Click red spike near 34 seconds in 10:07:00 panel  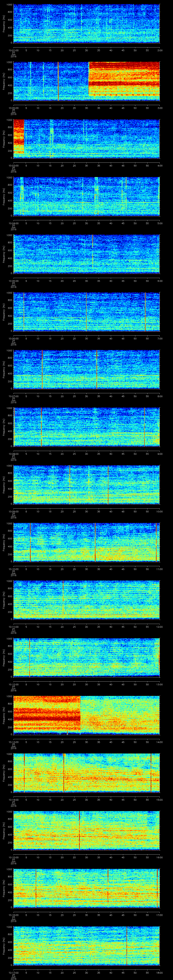tap(97, 369)
